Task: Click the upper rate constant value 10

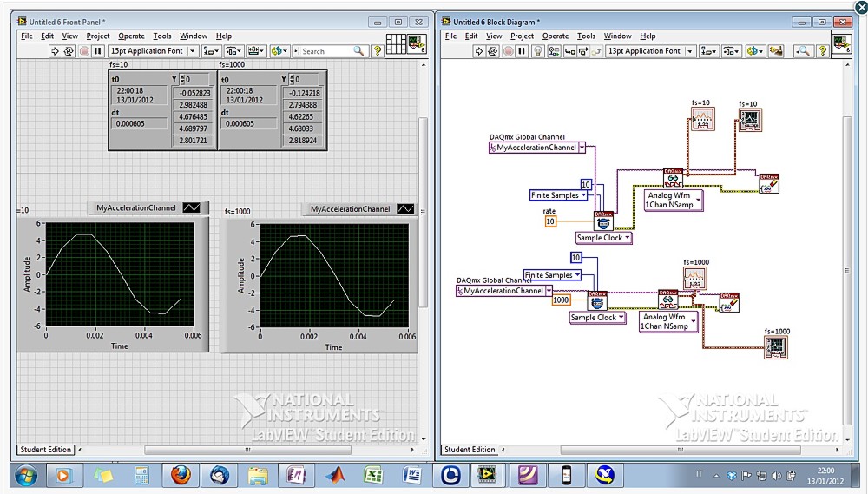Action: coord(549,221)
